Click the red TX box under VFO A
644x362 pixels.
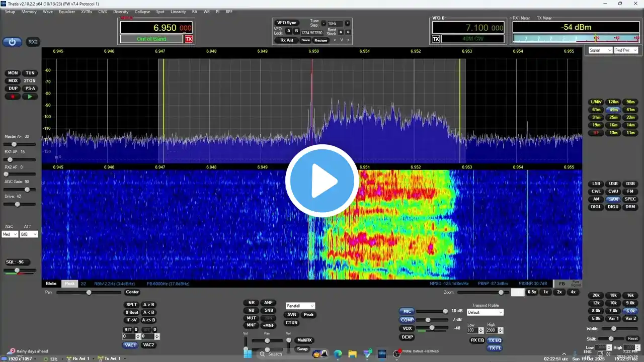pos(189,39)
